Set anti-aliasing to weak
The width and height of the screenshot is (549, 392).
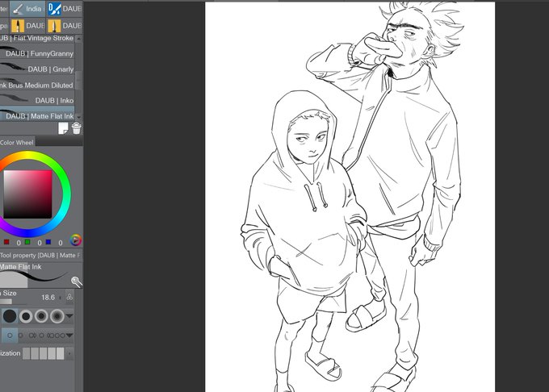(x=26, y=316)
